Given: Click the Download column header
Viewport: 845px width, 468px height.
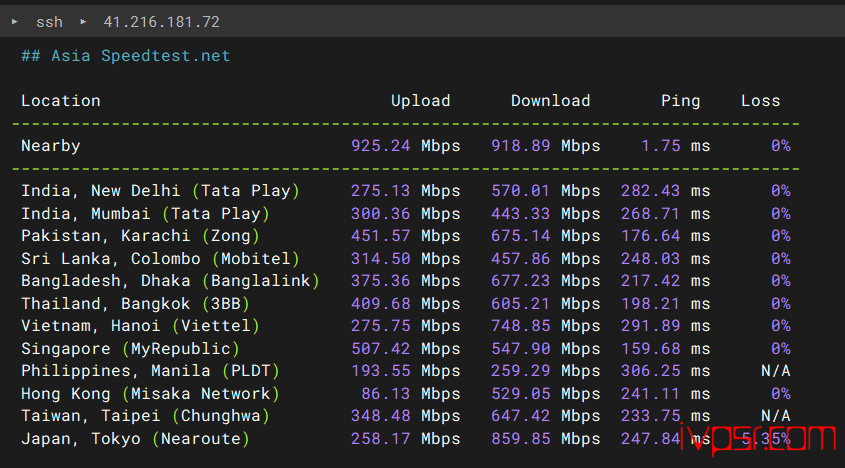Looking at the screenshot, I should pos(550,101).
